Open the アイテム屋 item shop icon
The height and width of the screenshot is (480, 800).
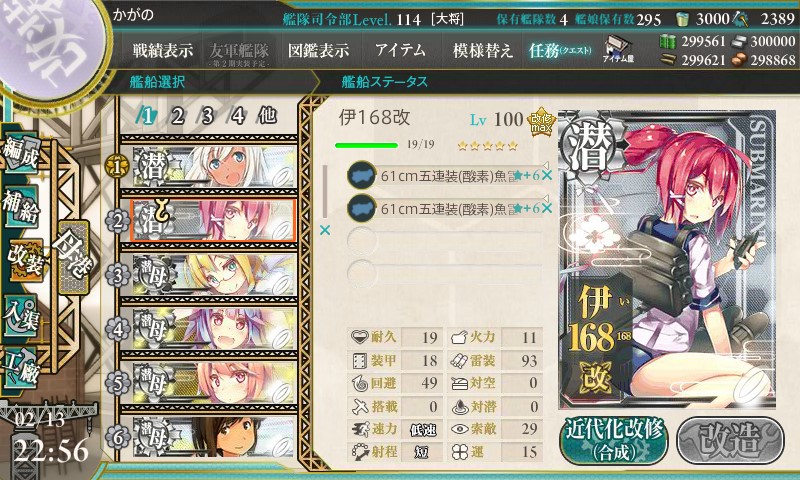click(x=618, y=50)
